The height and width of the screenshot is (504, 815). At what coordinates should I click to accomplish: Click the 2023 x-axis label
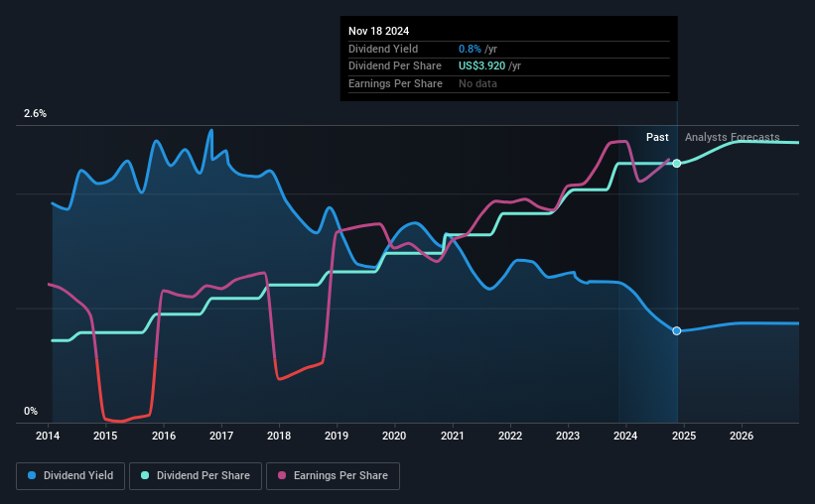pyautogui.click(x=568, y=436)
